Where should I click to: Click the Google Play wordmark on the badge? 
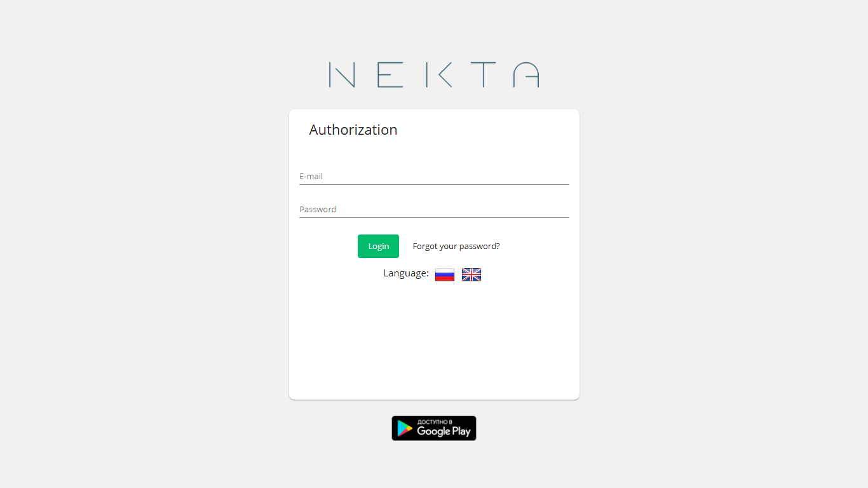pos(444,431)
